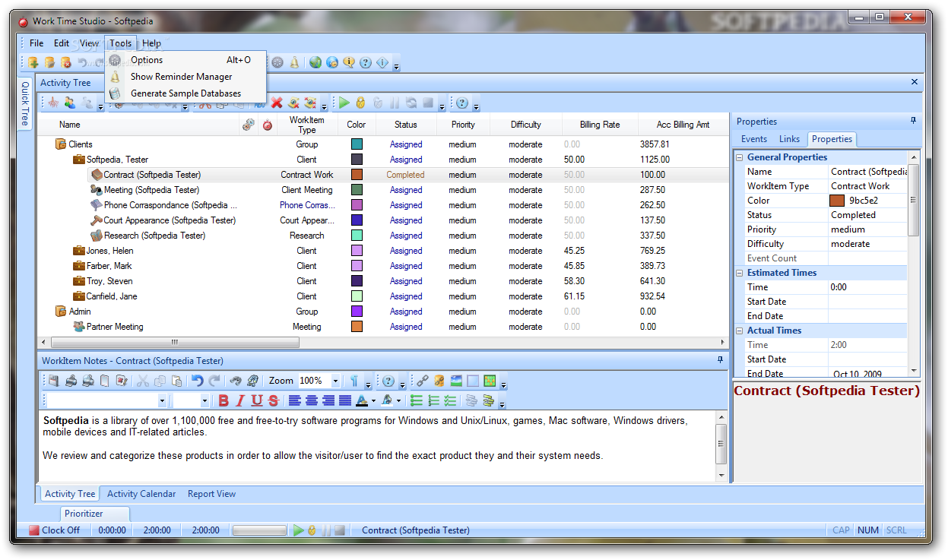
Task: Click the Status column header
Action: click(x=406, y=125)
